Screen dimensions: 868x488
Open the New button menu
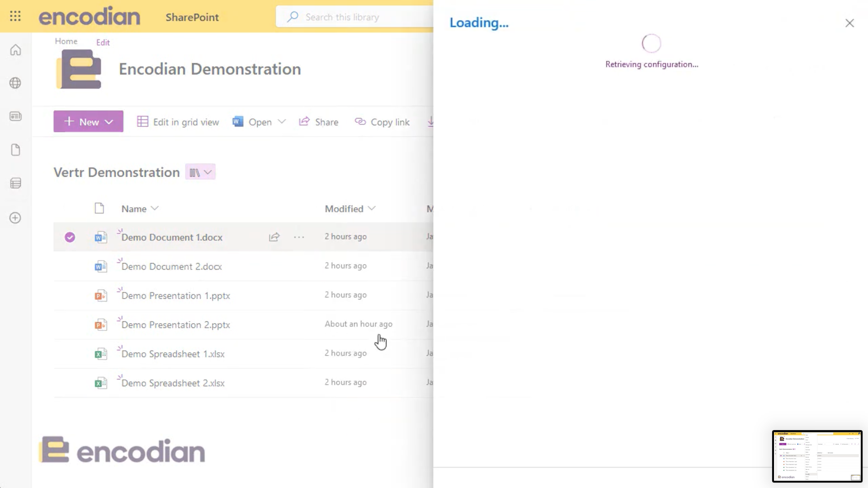click(88, 122)
